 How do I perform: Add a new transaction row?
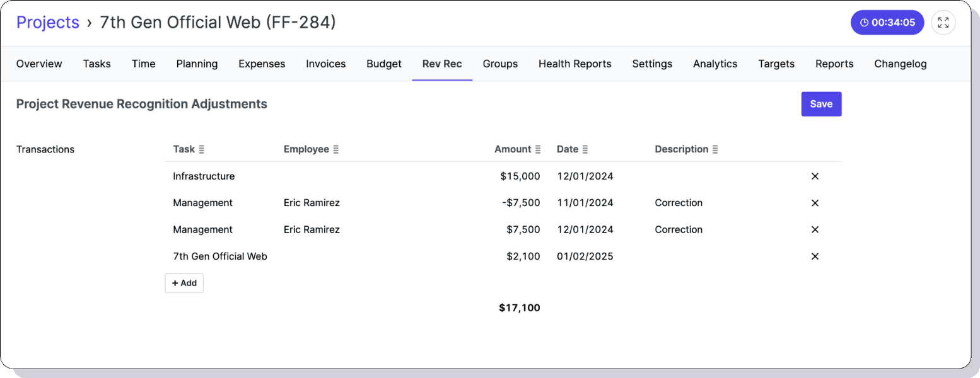coord(184,283)
